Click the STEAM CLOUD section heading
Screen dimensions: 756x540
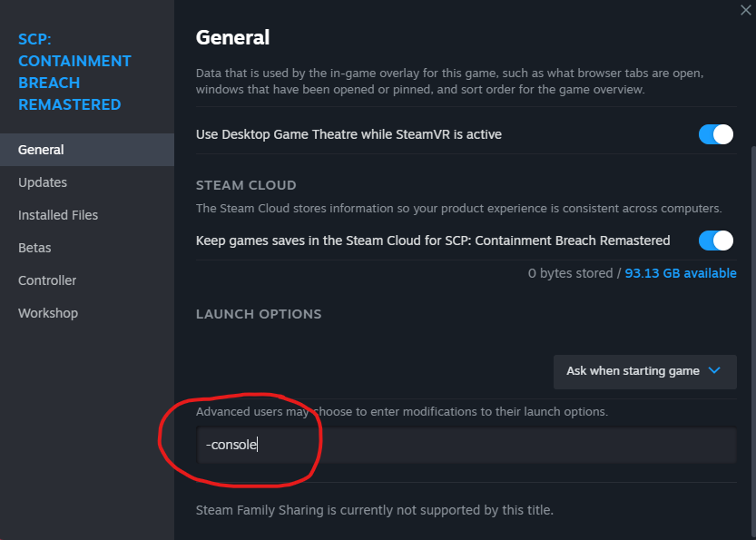246,185
